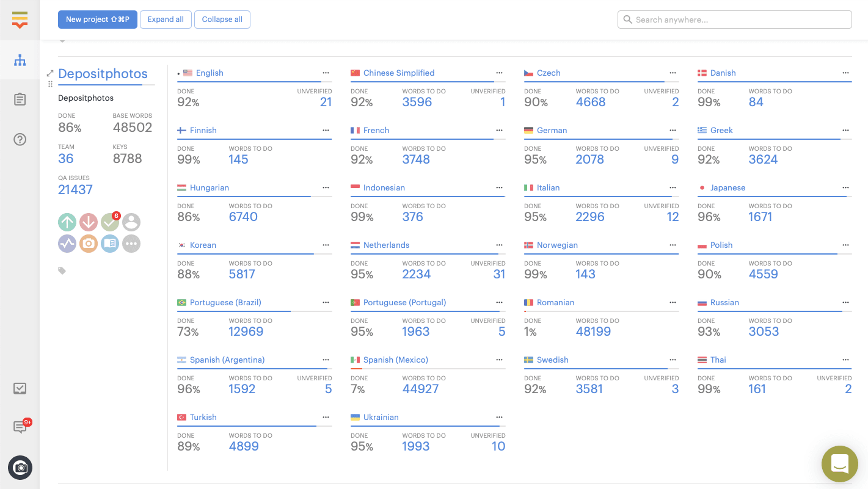Click the New project button
This screenshot has height=489, width=868.
coord(98,20)
